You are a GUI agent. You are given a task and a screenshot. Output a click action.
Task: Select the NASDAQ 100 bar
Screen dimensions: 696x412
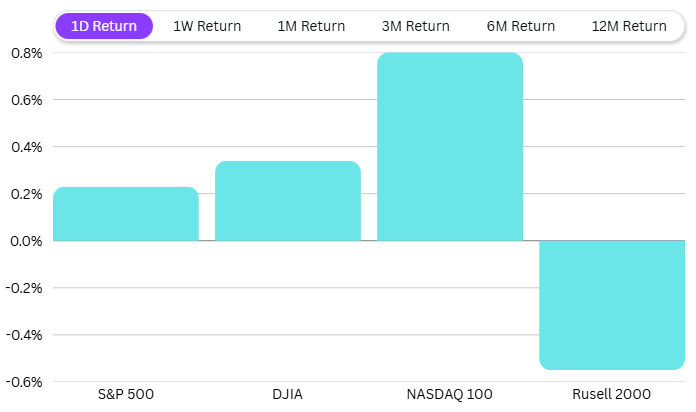pyautogui.click(x=450, y=147)
